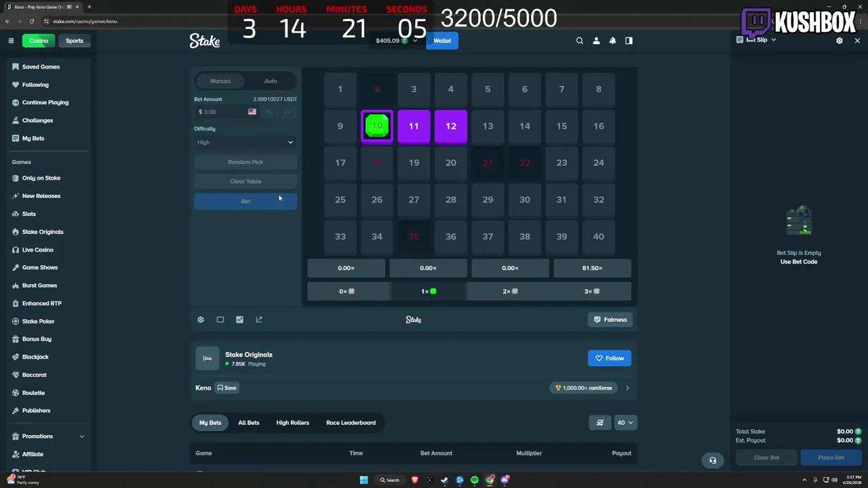868x488 pixels.
Task: Select the Race Leaderboard tab
Action: 351,422
